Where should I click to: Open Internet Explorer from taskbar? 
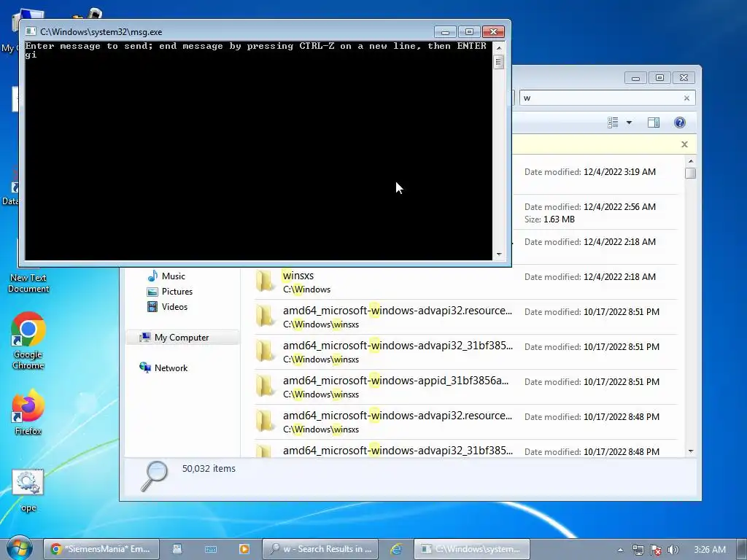(396, 549)
